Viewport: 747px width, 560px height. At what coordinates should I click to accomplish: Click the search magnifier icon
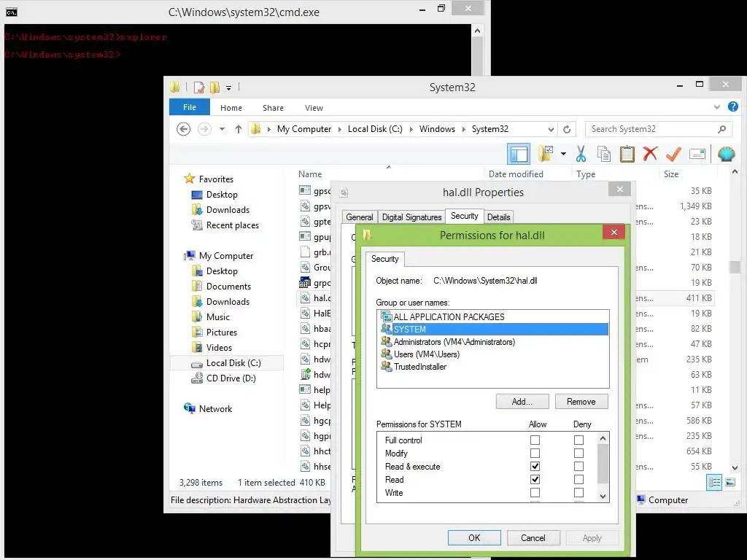[721, 129]
